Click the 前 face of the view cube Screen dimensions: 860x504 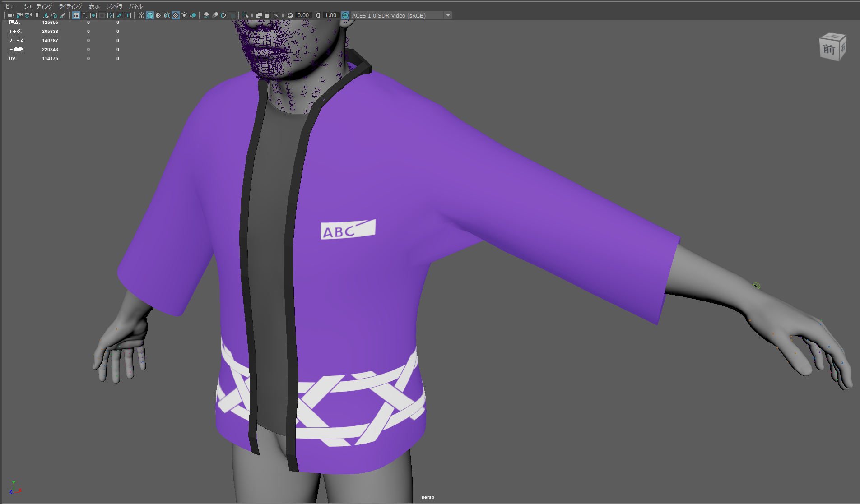[829, 49]
